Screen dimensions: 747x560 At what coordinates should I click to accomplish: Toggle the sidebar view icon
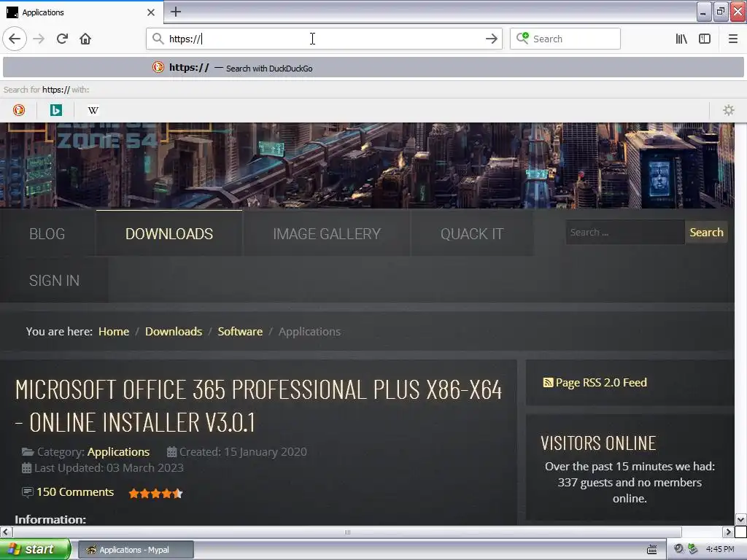705,39
